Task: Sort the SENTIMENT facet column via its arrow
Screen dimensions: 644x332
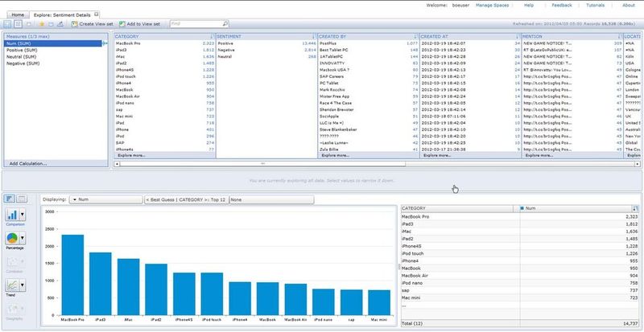Action: 314,36
